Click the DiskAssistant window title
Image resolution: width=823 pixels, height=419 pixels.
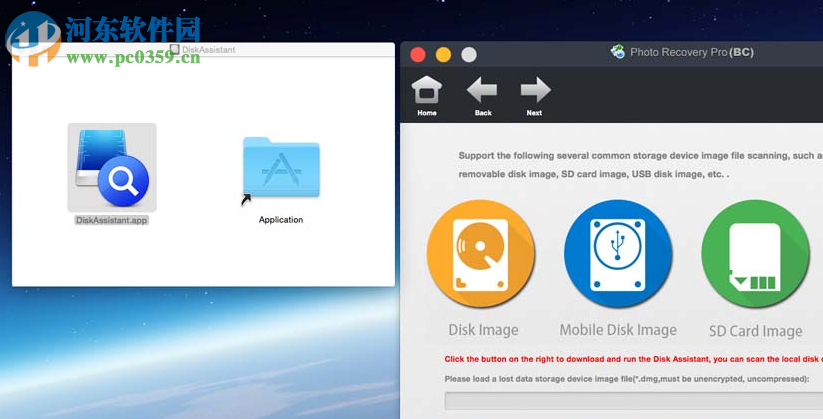(x=208, y=49)
